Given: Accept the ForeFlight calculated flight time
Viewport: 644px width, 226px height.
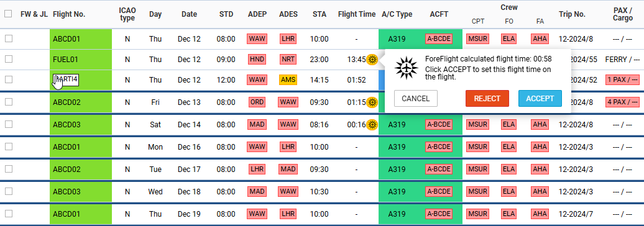Looking at the screenshot, I should 540,99.
